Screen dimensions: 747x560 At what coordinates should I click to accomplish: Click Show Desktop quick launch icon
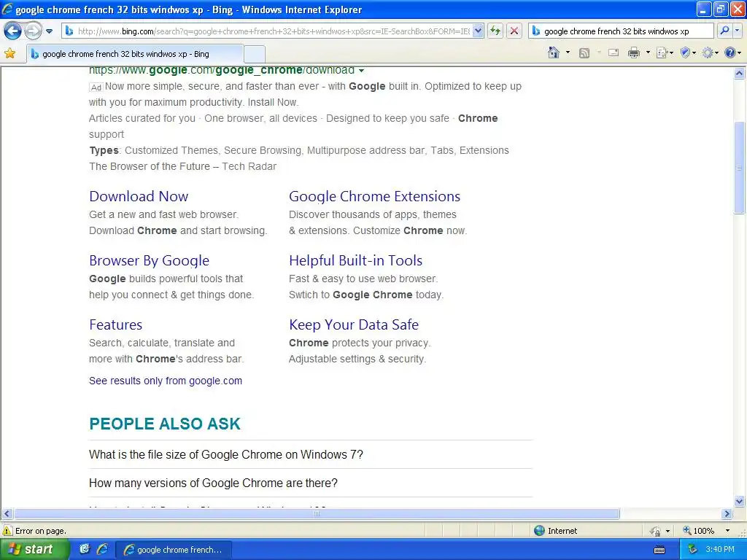(85, 549)
